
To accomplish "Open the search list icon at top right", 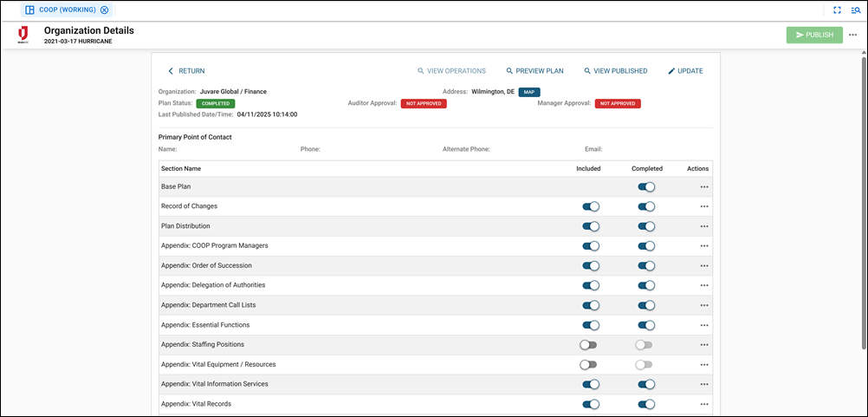I will (x=855, y=10).
